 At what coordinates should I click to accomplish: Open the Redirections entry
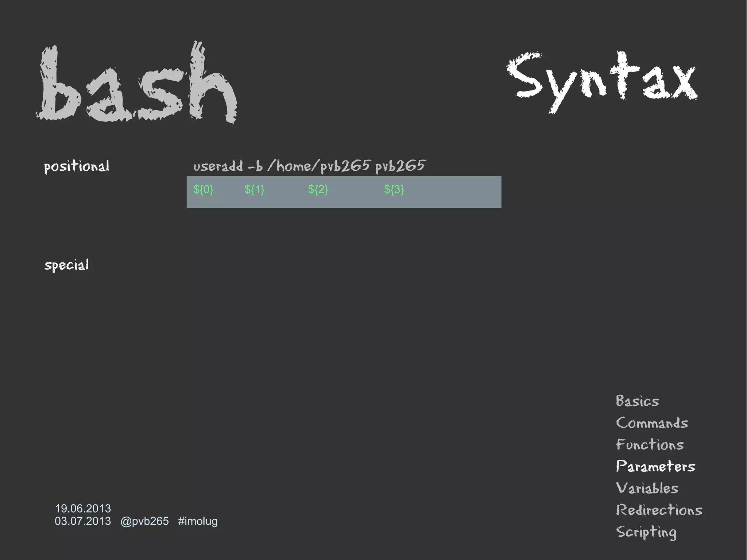point(659,510)
